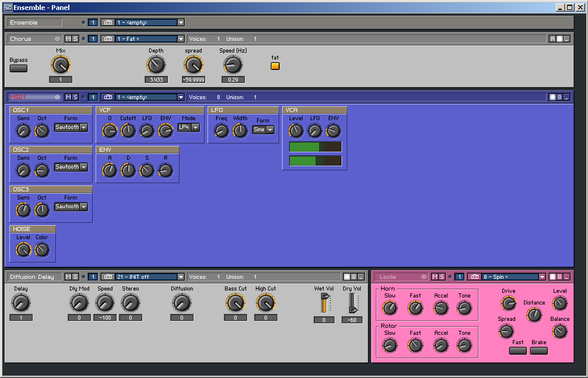Solo the Diffusion Delay instrument

[x=75, y=276]
